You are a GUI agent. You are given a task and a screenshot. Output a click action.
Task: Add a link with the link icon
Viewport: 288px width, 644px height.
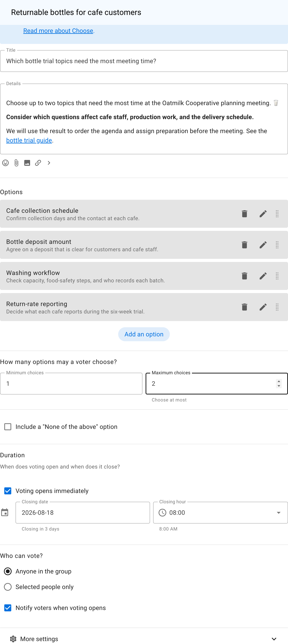point(38,163)
